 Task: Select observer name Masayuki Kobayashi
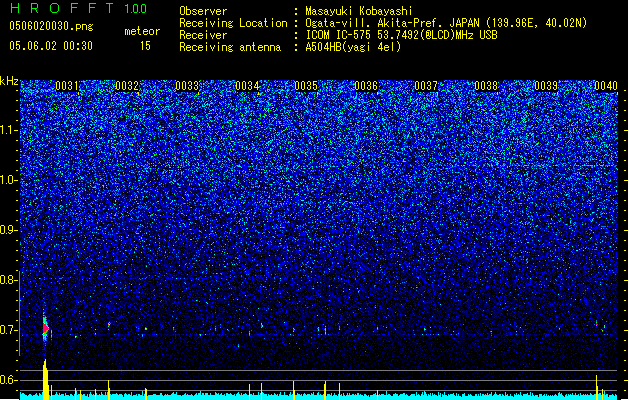pos(359,11)
